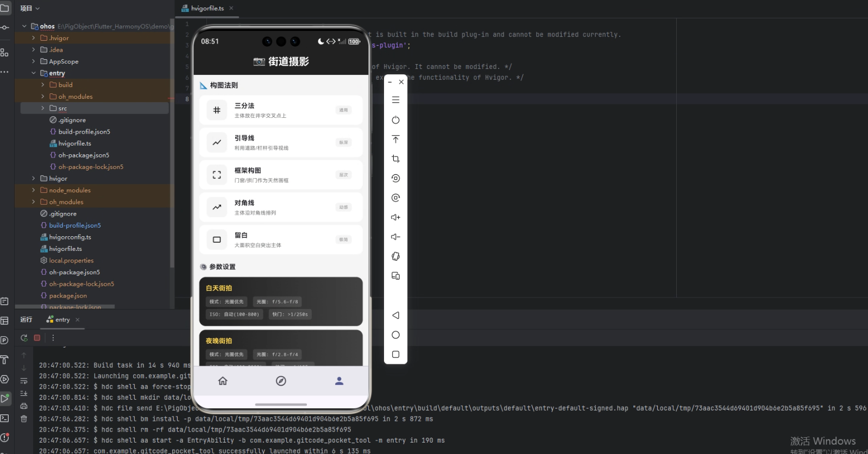Open the 留白 composition card

point(281,239)
